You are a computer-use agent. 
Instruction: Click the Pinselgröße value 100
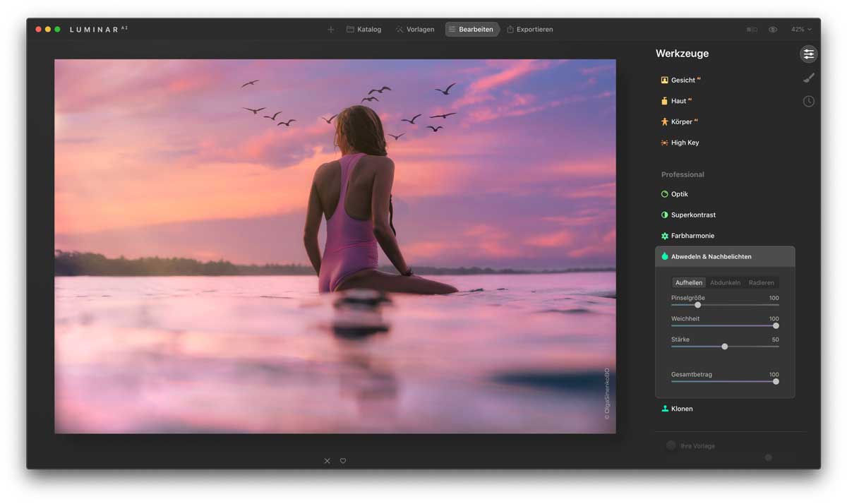click(x=774, y=298)
